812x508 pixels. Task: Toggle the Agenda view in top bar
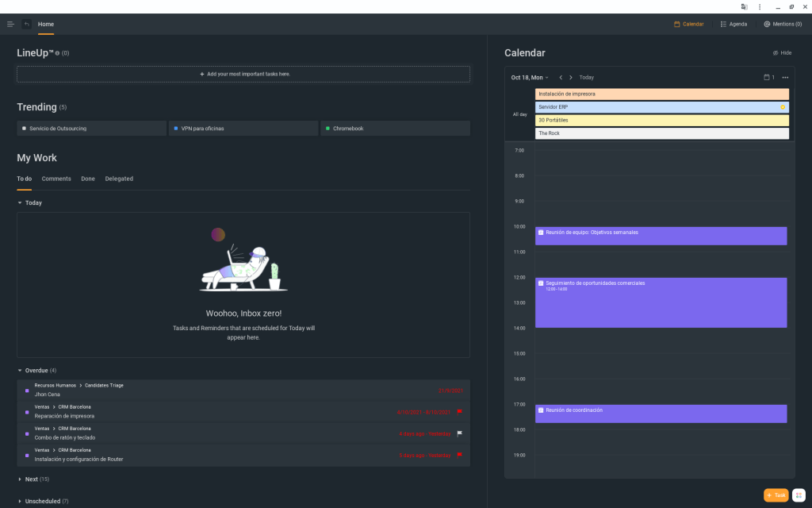click(x=733, y=24)
